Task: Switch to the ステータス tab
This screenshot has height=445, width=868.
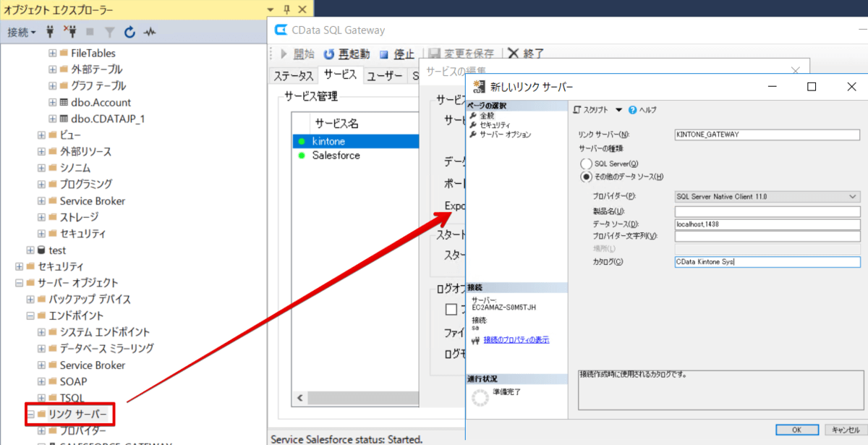Action: click(x=293, y=76)
